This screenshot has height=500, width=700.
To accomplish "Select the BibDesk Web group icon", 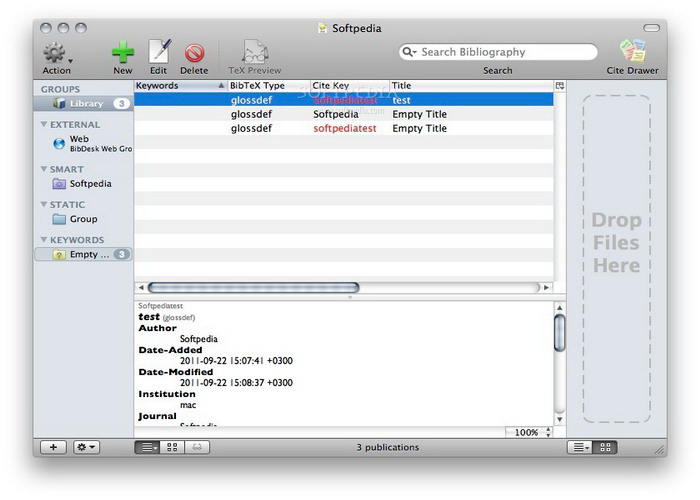I will tap(59, 143).
